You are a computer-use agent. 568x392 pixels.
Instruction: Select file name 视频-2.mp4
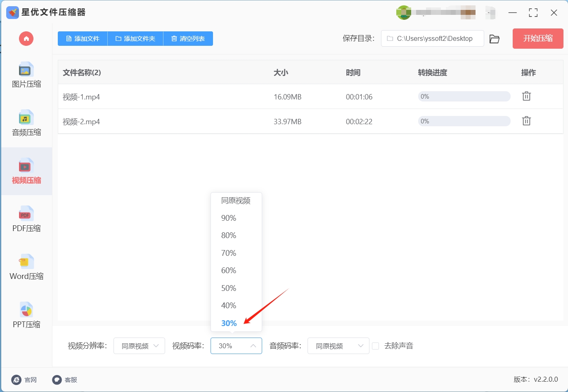(x=81, y=122)
